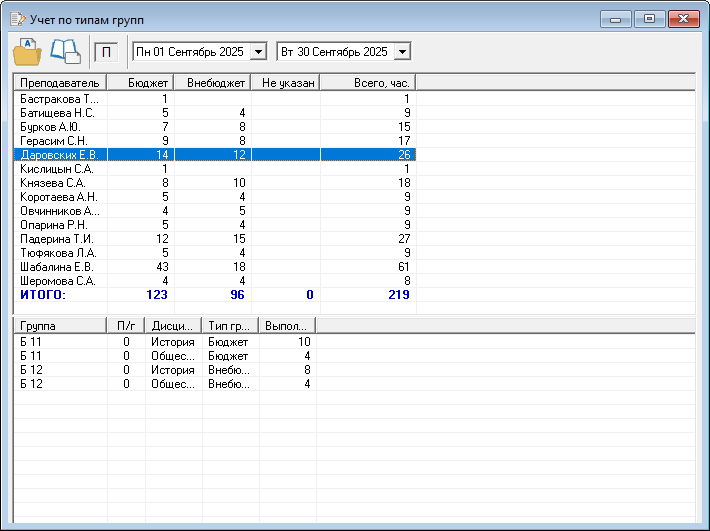Click the open book toolbar icon
Image resolution: width=710 pixels, height=531 pixels.
65,50
